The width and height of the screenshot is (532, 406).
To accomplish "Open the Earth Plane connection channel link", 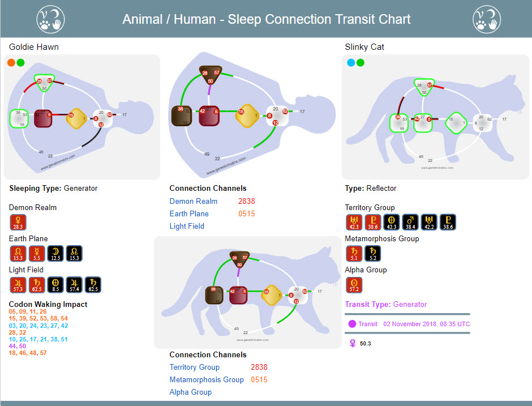I will pyautogui.click(x=189, y=214).
